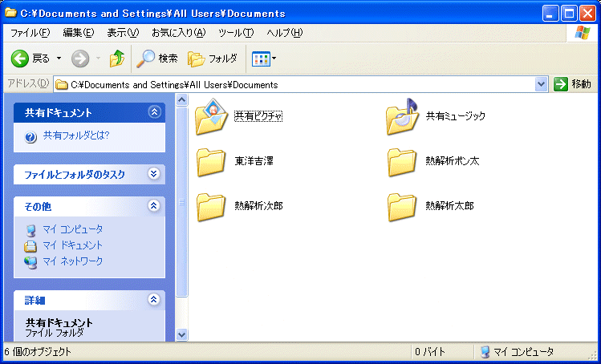
Task: Select the 共有ミュージック folder name
Action: [x=456, y=115]
